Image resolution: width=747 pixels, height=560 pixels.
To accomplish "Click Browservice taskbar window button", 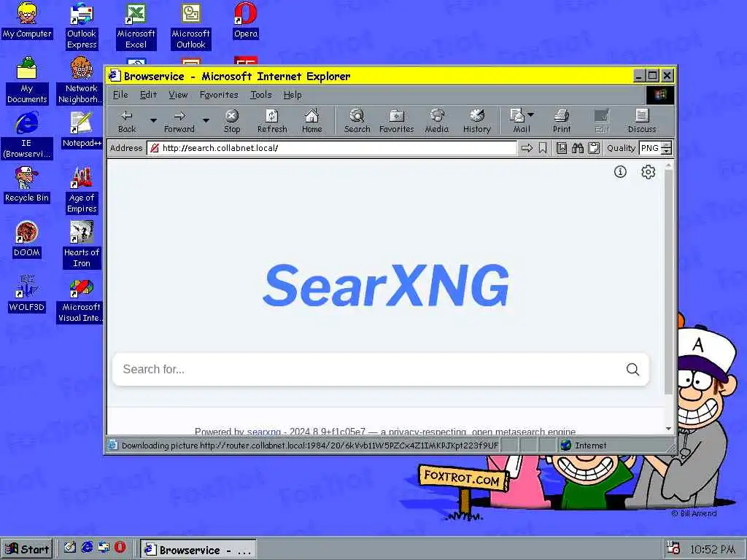I will [198, 550].
